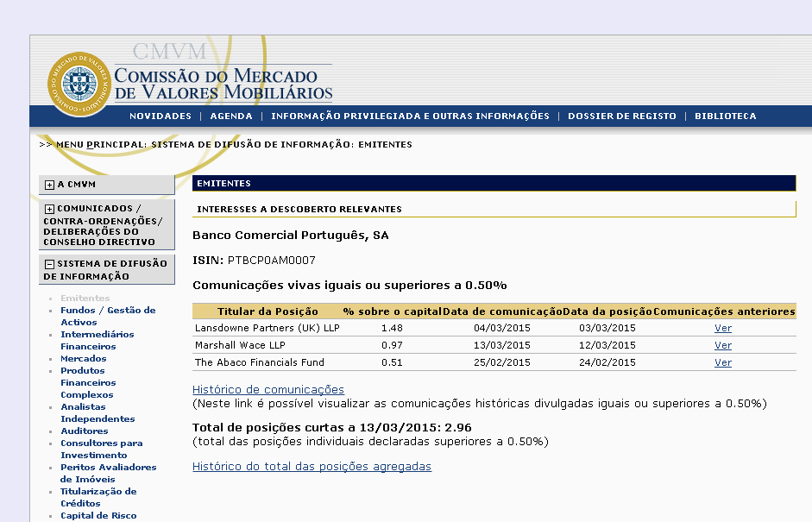Open the Novidades menu item
The image size is (812, 522).
[x=161, y=116]
